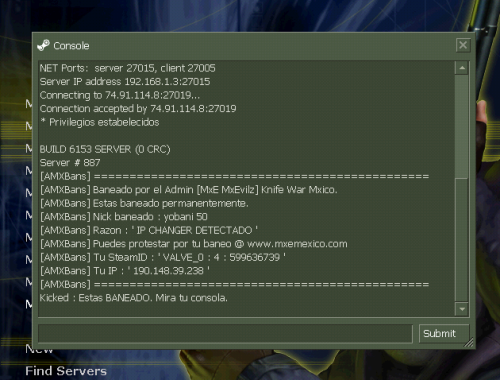Click the SteamID 'VALVE_0 : 4 : 599636739' line

coord(163,257)
